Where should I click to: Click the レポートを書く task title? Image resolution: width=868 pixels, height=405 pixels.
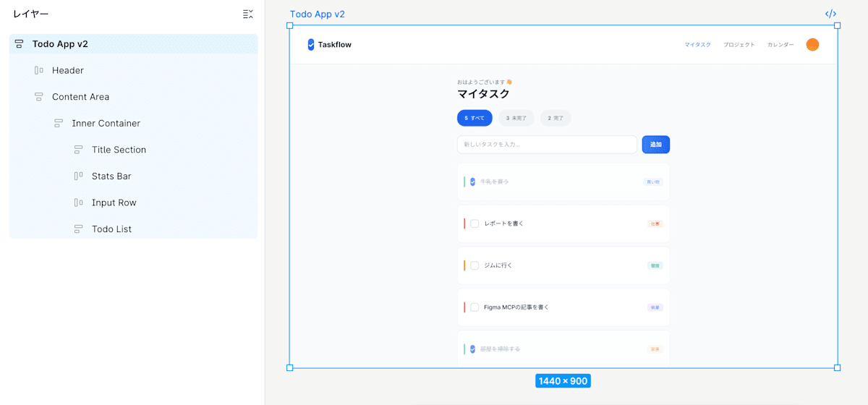[x=504, y=223]
